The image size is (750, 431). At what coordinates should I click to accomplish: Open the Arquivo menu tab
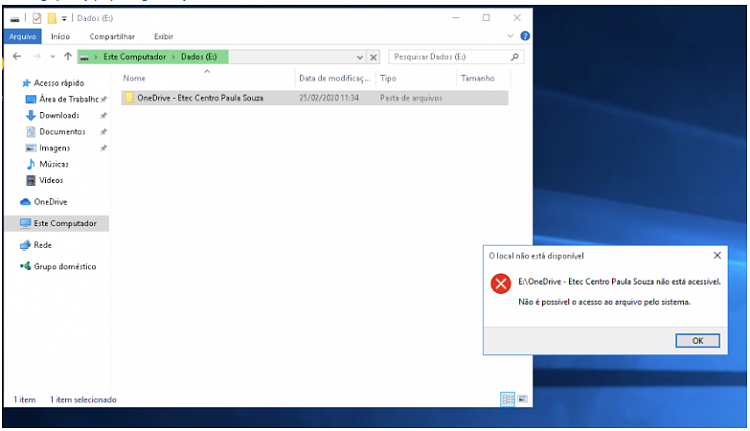click(22, 36)
